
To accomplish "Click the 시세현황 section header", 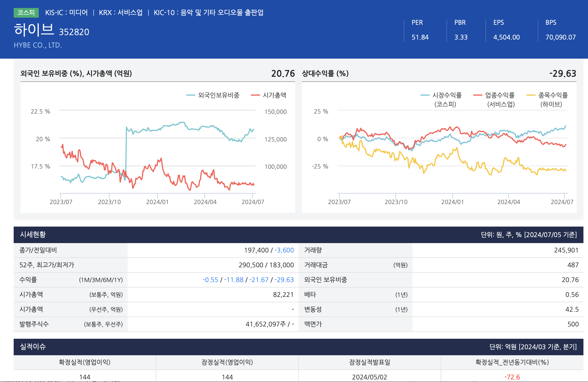I will coord(33,235).
